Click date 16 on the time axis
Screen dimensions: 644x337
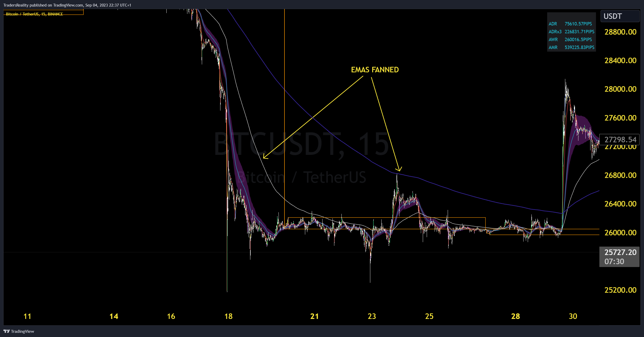171,316
